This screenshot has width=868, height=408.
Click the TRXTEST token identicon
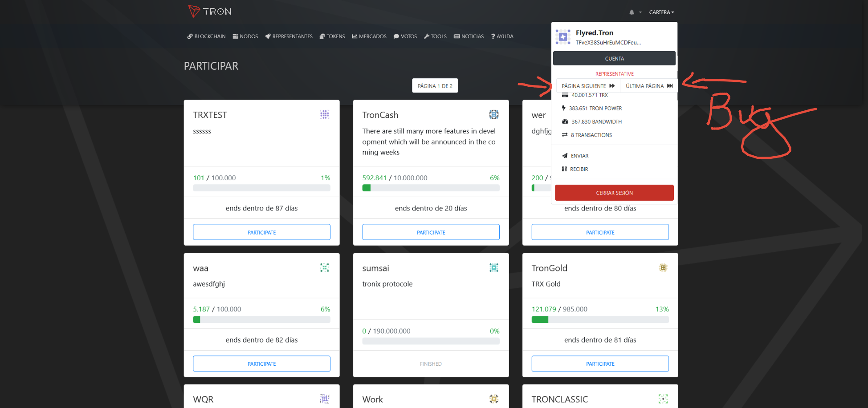324,114
